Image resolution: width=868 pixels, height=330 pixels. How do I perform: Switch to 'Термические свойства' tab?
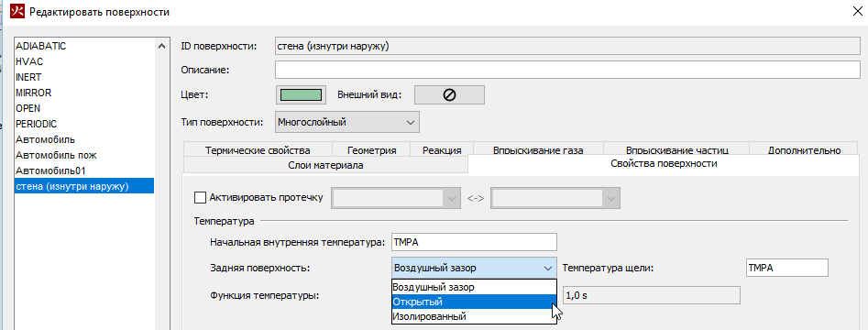(258, 149)
